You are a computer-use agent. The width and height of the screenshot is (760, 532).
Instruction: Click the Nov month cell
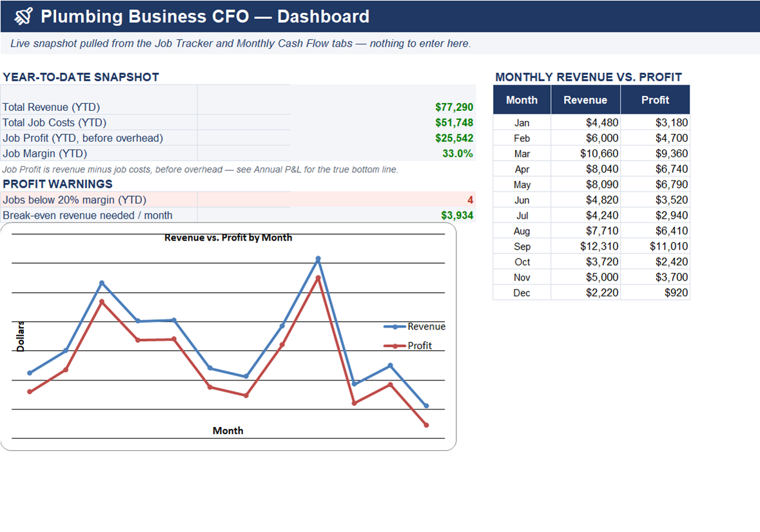(x=522, y=278)
